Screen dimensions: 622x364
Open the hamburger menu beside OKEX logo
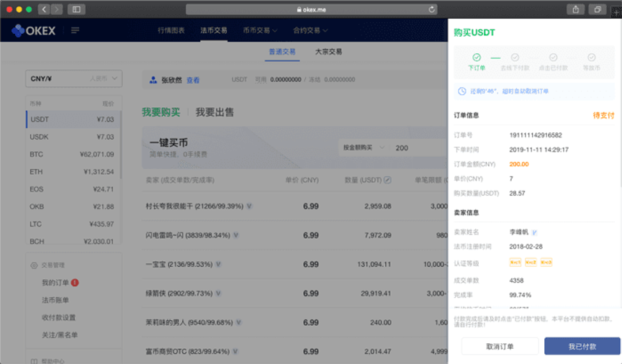tap(75, 30)
